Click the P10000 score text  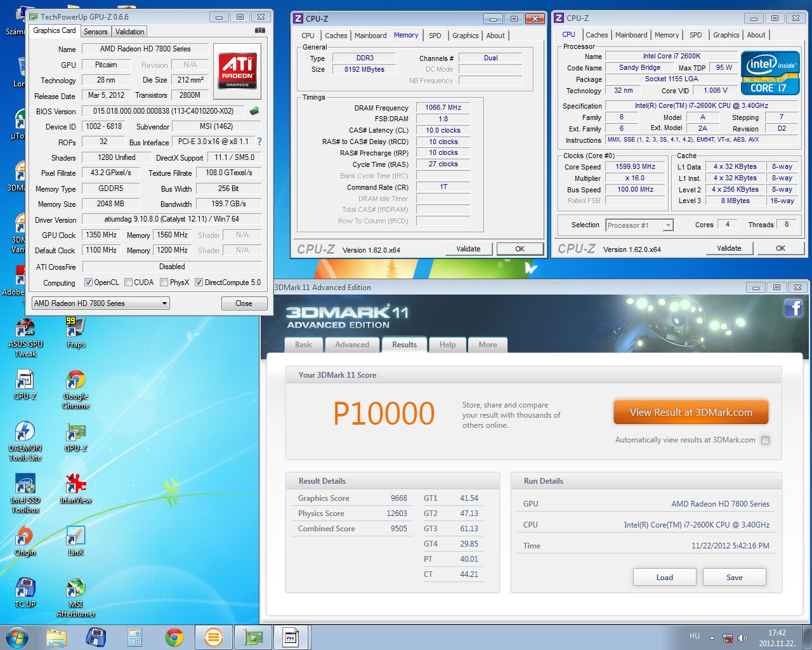coord(384,414)
